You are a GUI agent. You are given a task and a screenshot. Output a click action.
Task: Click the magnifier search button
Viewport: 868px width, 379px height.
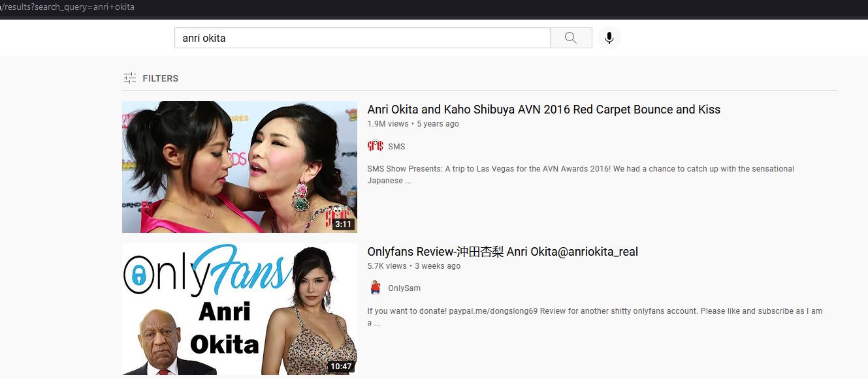click(x=571, y=38)
